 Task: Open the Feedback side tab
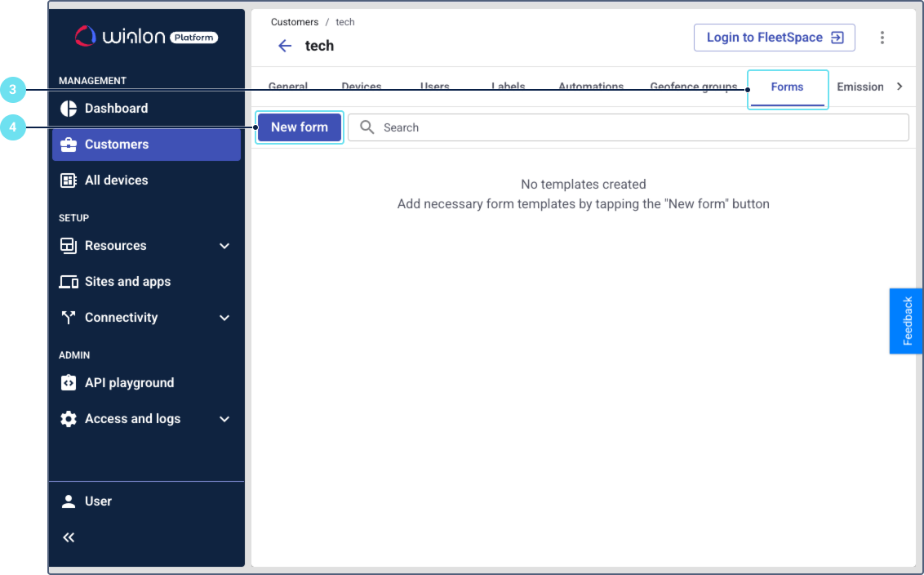906,321
